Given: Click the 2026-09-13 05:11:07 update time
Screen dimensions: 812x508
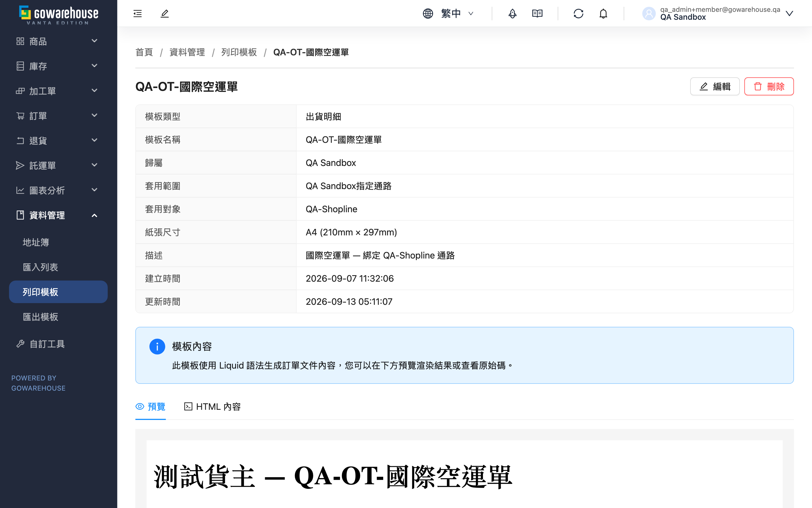Looking at the screenshot, I should coord(349,302).
